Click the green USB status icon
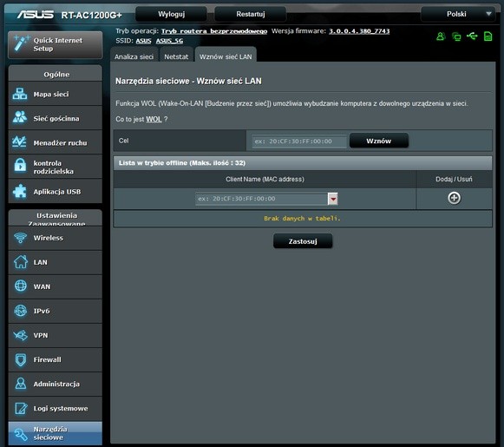 point(472,36)
